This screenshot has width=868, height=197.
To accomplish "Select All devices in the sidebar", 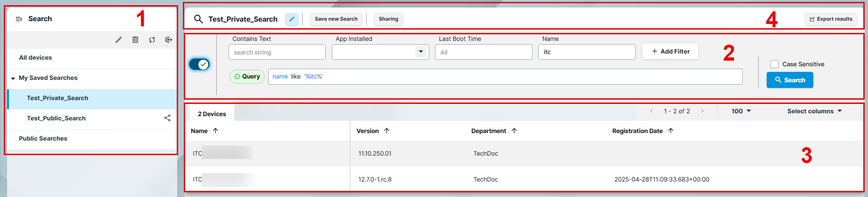I will coord(35,58).
